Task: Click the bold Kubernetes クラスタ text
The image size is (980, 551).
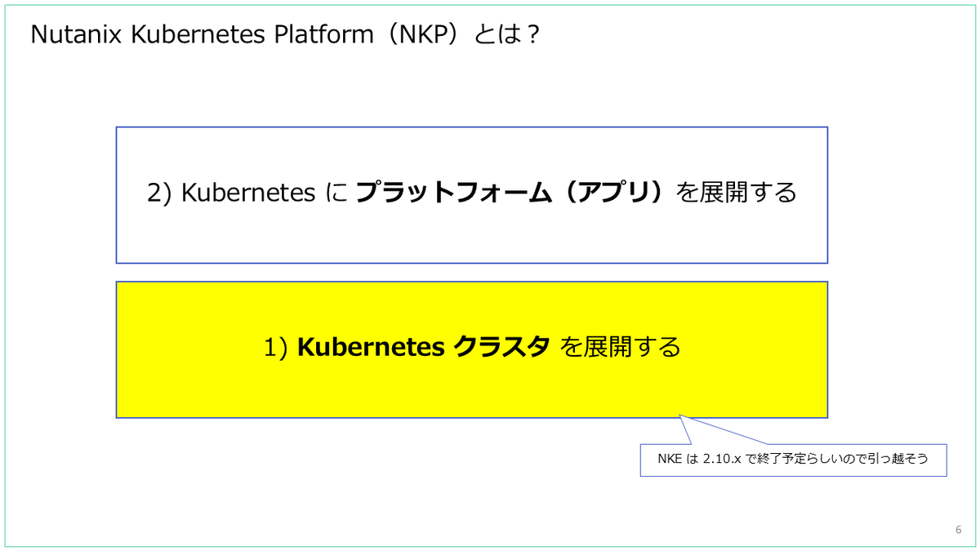Action: click(x=422, y=347)
